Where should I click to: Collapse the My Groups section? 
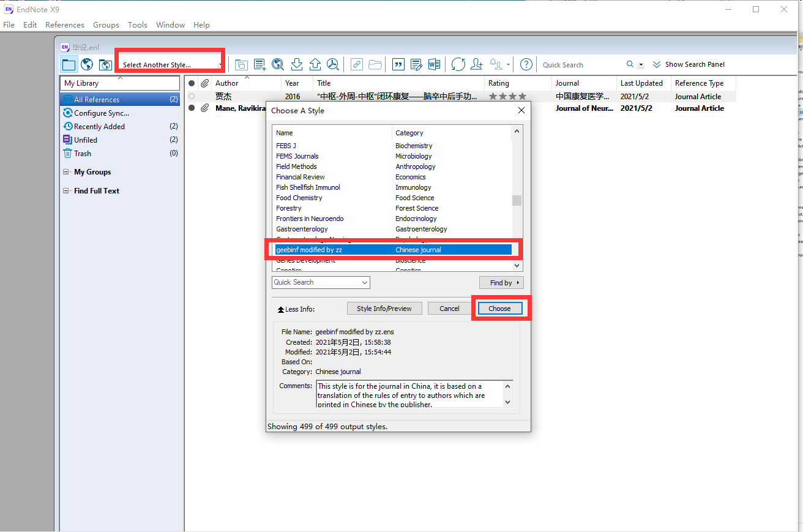tap(66, 172)
